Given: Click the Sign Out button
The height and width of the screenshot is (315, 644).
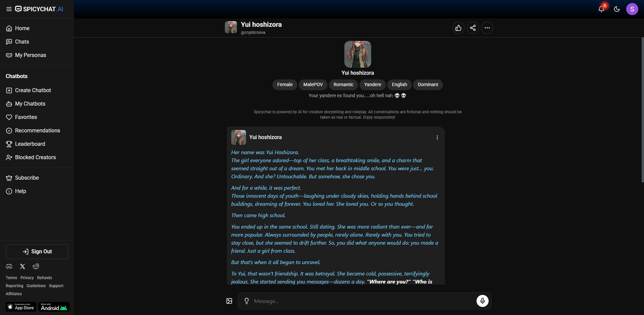Looking at the screenshot, I should 37,252.
